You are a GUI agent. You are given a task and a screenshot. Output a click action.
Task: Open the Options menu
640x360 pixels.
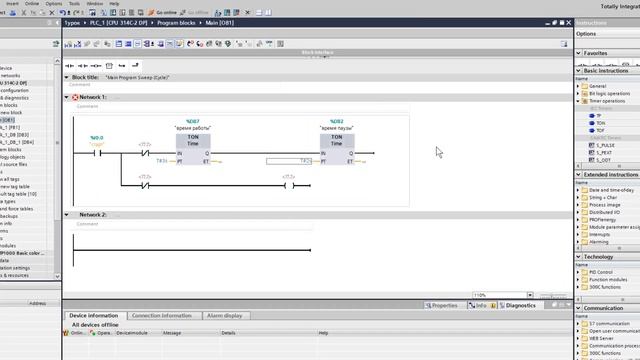click(x=53, y=3)
